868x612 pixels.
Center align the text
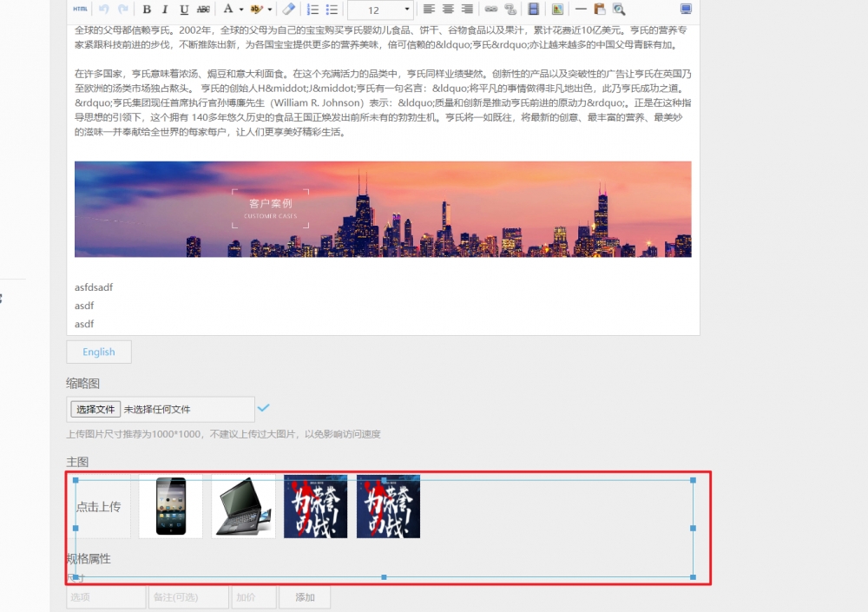tap(448, 9)
